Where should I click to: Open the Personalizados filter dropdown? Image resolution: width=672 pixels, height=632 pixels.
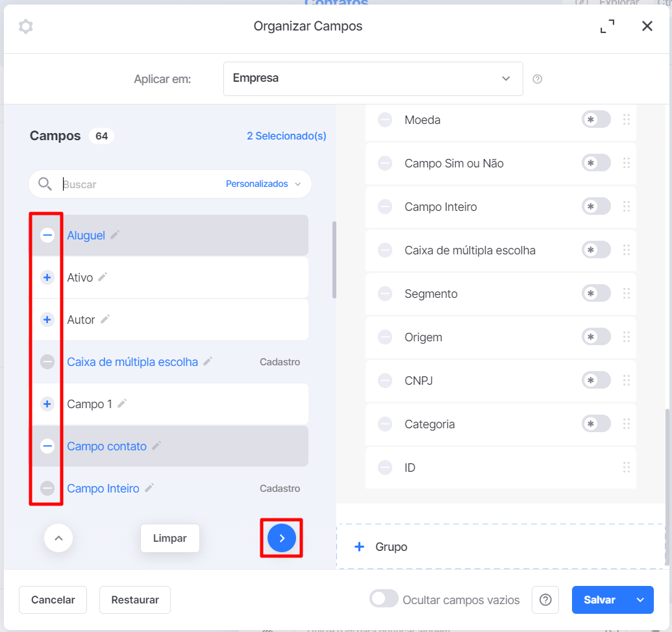[x=263, y=184]
